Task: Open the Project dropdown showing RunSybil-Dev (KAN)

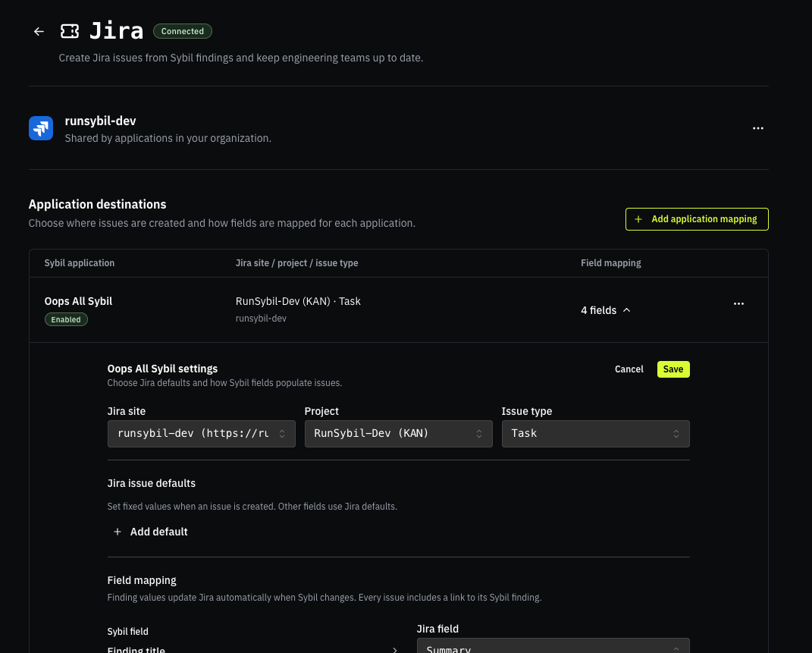Action: pos(398,433)
